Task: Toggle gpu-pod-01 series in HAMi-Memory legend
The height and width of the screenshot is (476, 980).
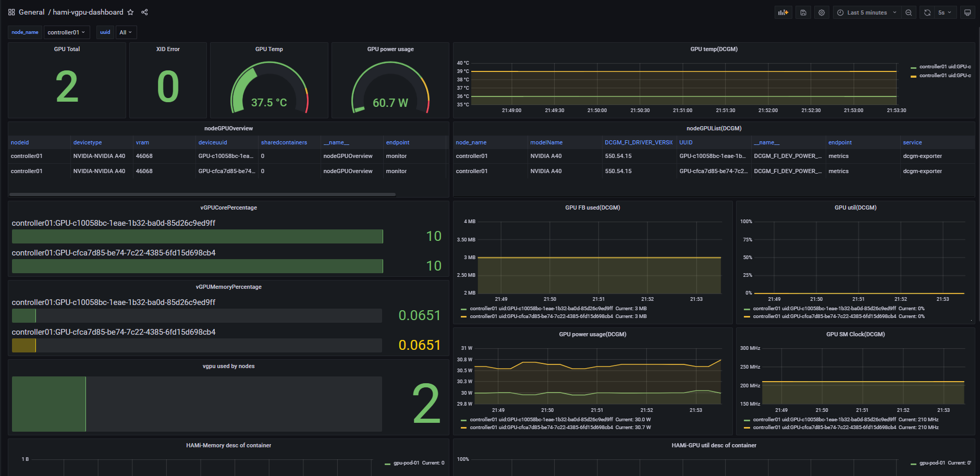Action: coord(406,463)
